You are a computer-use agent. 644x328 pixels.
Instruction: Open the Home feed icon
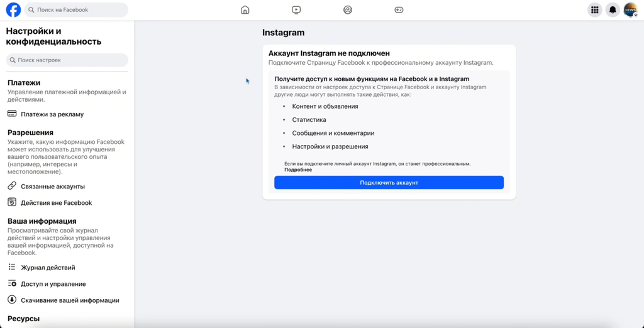pyautogui.click(x=245, y=10)
